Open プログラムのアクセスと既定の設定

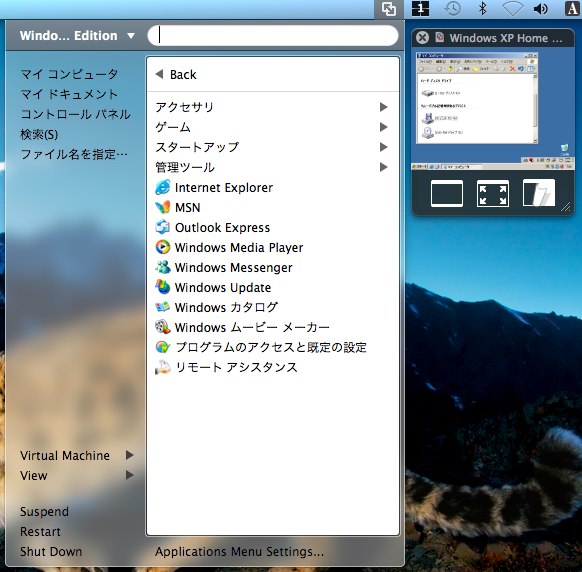click(x=261, y=347)
